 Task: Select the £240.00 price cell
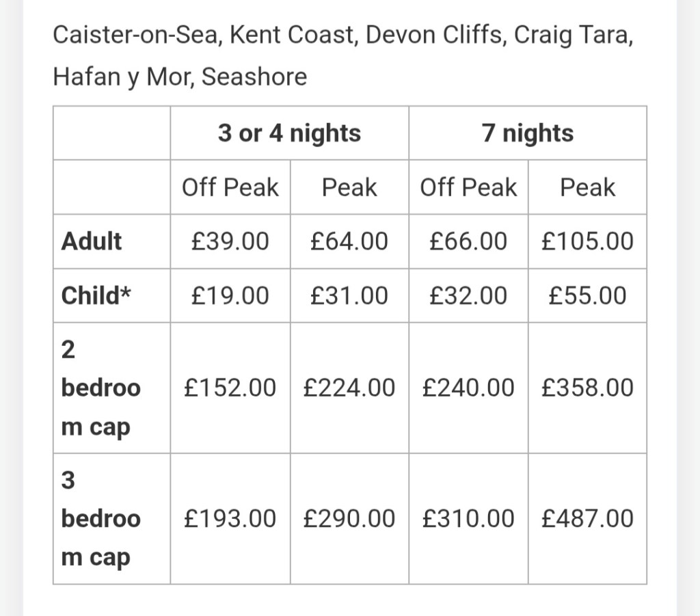(x=468, y=388)
